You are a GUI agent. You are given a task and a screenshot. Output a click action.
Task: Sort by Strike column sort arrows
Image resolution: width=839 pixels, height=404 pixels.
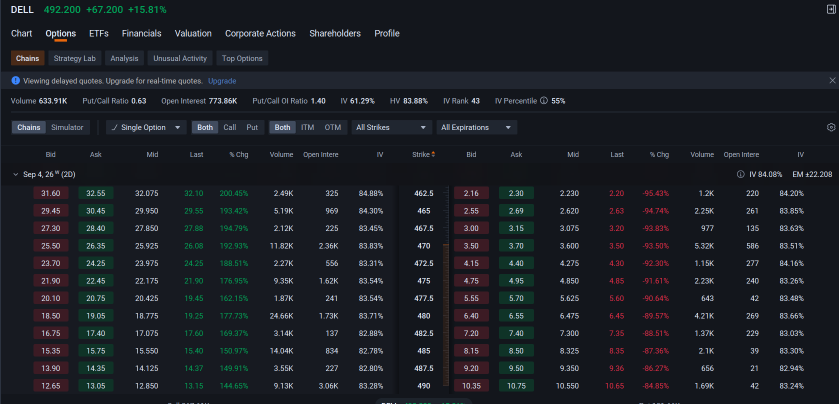coord(433,155)
